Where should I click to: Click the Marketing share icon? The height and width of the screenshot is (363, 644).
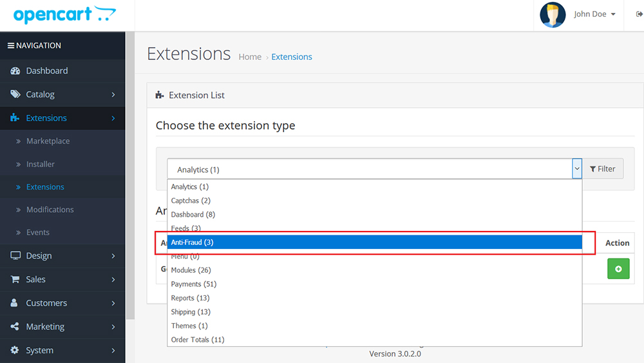(15, 326)
